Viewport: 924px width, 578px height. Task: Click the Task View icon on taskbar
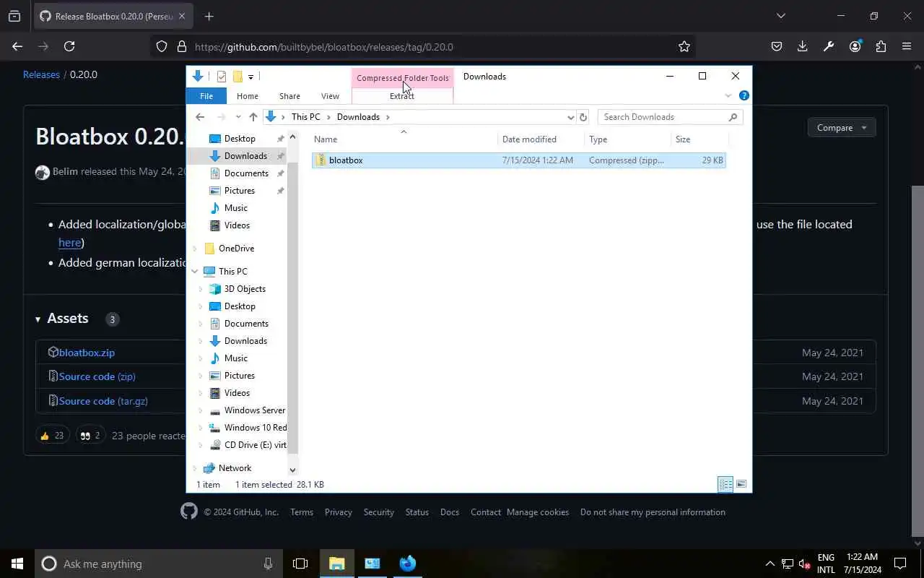coord(300,564)
